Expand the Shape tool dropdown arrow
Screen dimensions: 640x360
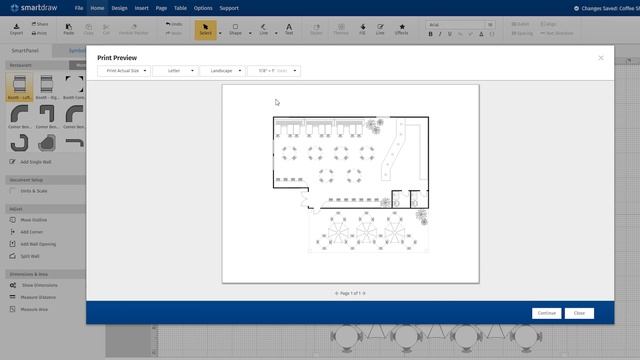tap(250, 33)
